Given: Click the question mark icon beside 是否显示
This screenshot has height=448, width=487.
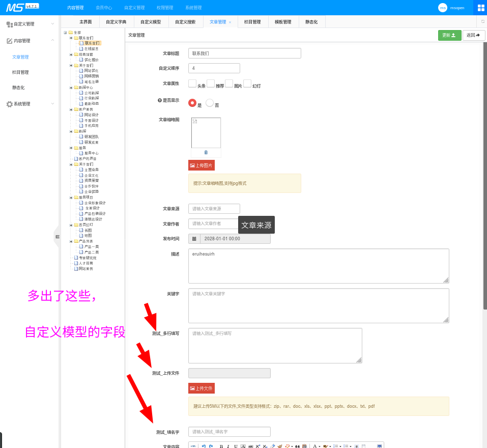Looking at the screenshot, I should tap(160, 100).
